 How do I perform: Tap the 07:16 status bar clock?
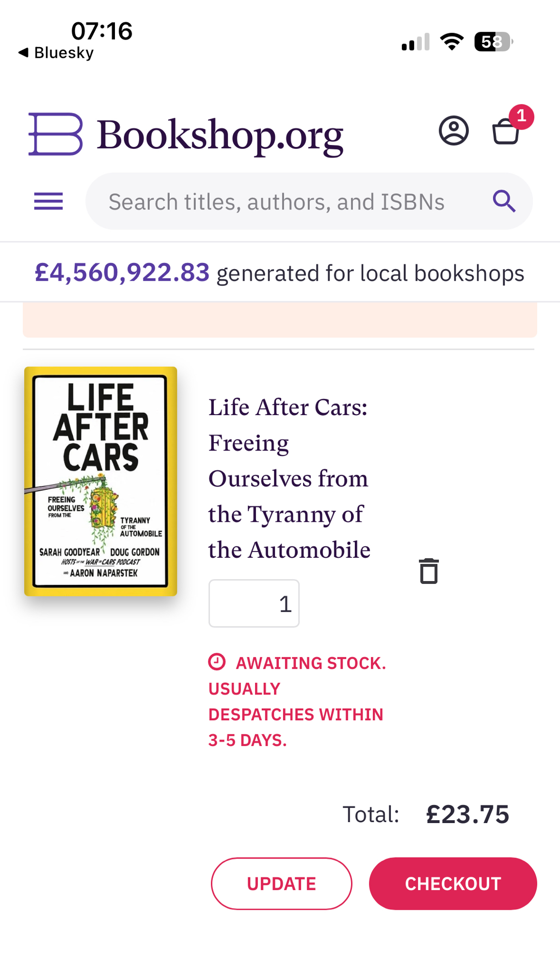pos(101,31)
